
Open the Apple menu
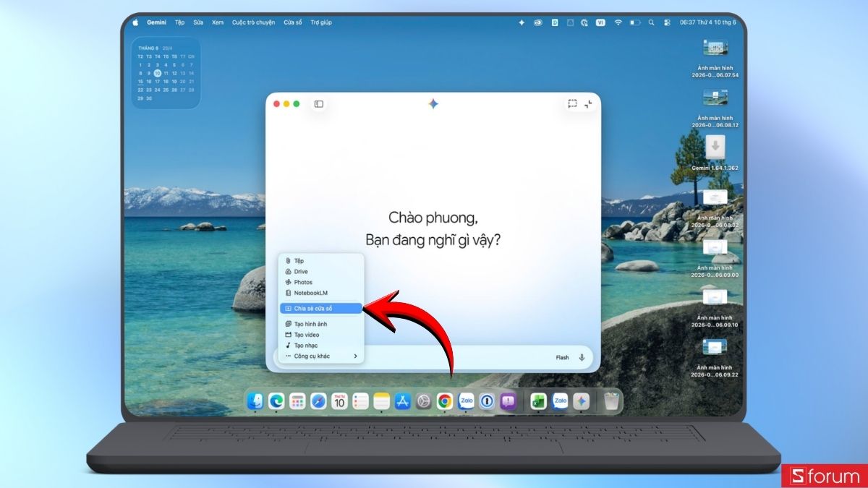click(x=135, y=22)
